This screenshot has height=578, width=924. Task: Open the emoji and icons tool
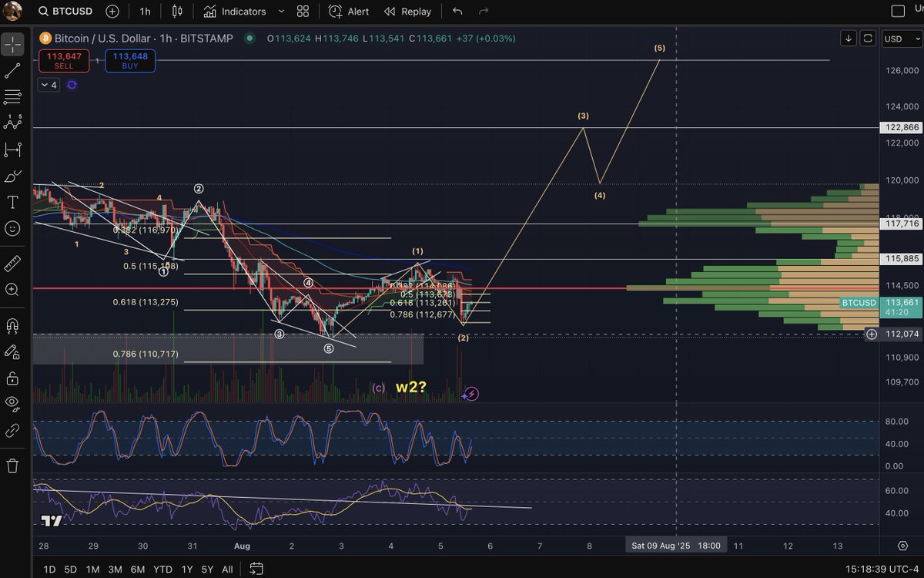[12, 228]
